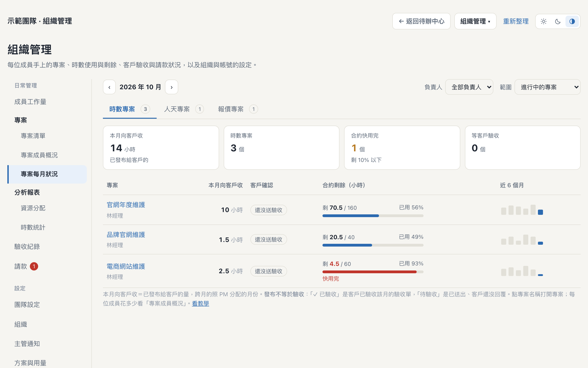Click 返回待辦中心 button
The height and width of the screenshot is (368, 588).
tap(421, 21)
